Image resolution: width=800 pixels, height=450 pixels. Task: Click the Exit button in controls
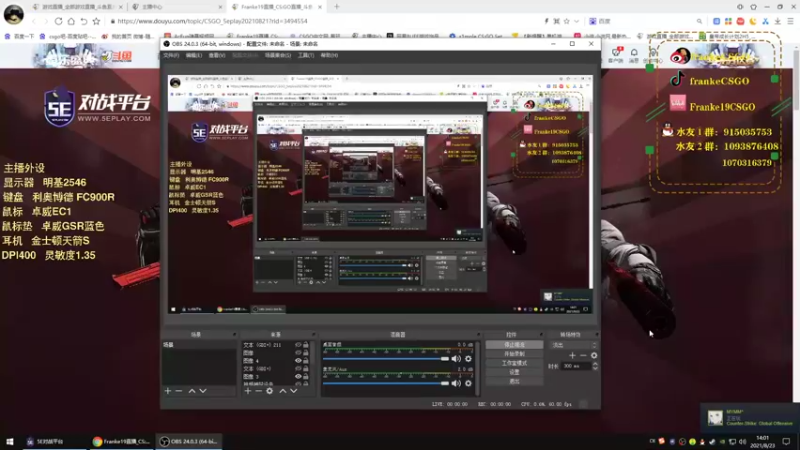tap(514, 382)
